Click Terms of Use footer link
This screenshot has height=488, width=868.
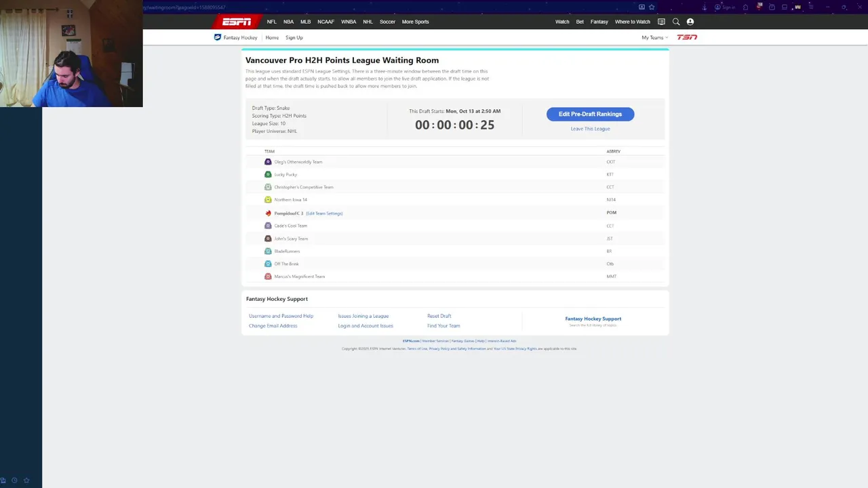tap(417, 348)
